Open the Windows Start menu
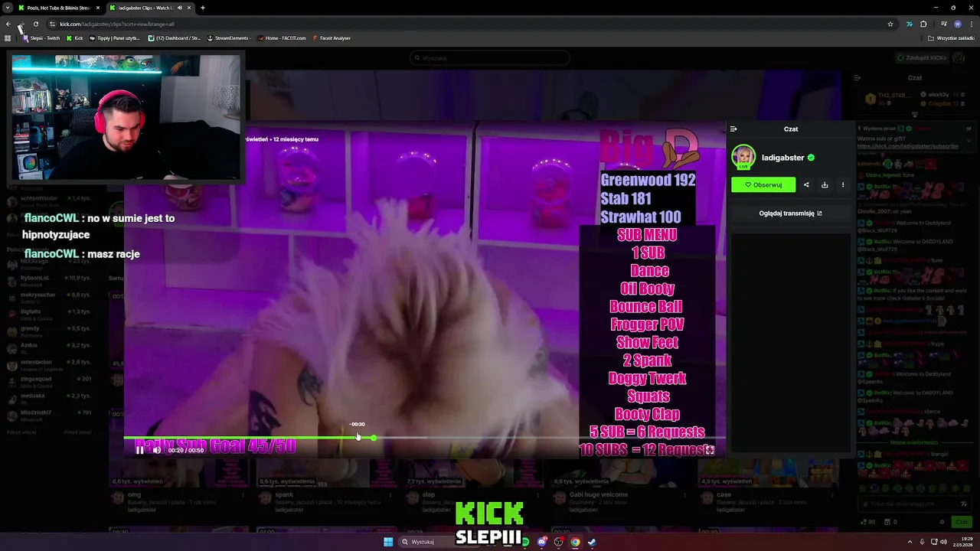This screenshot has width=980, height=551. pyautogui.click(x=388, y=542)
